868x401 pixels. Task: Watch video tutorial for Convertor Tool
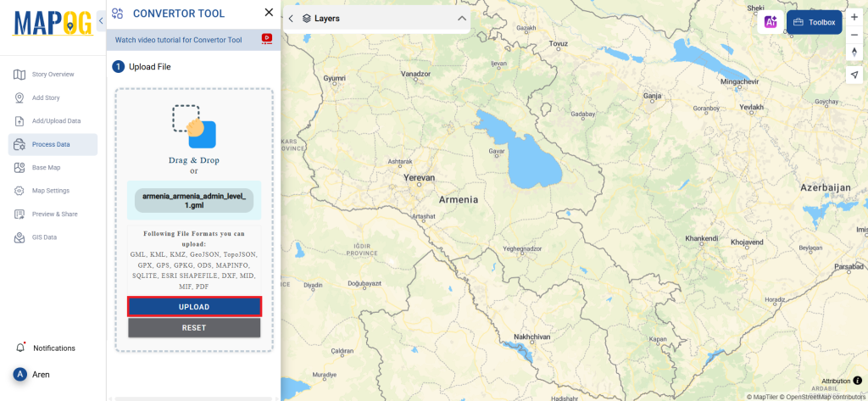click(178, 40)
